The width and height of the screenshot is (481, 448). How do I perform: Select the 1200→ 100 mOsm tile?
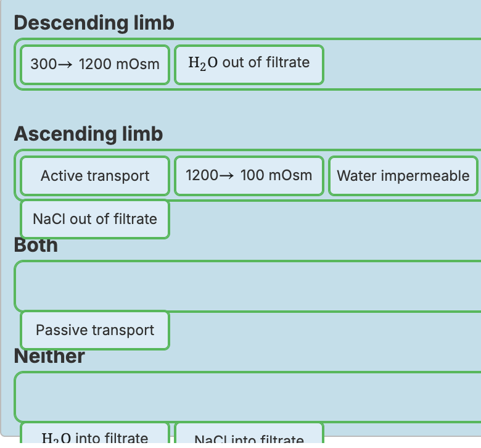[x=249, y=175]
